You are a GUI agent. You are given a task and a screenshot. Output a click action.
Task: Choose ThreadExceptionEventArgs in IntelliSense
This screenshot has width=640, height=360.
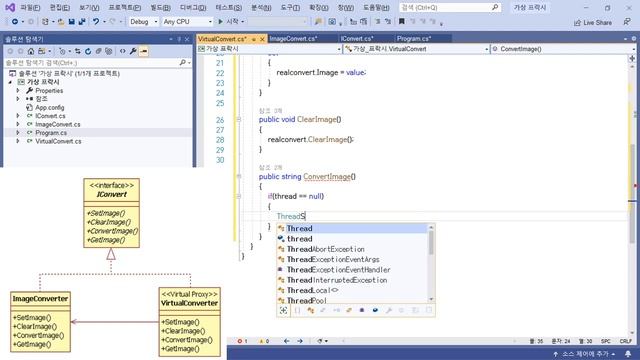coord(352,259)
